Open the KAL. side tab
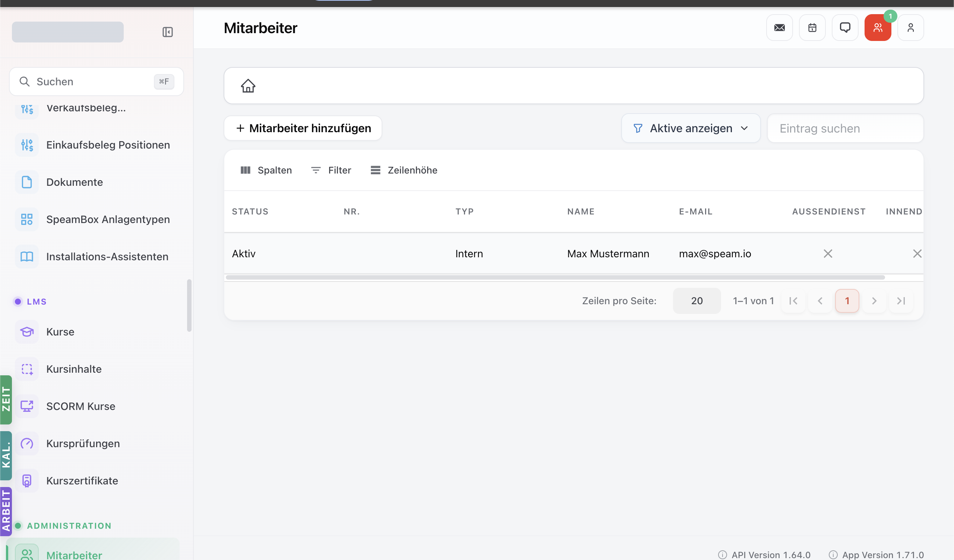Viewport: 954px width, 560px height. tap(6, 456)
